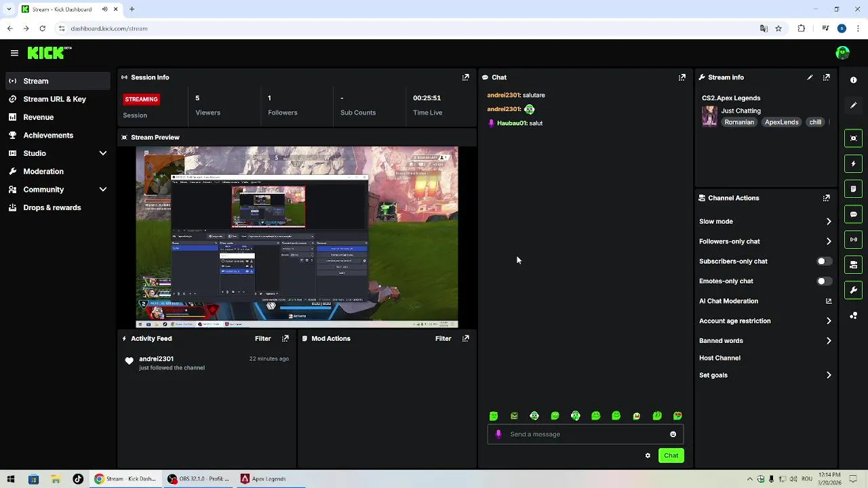Screen dimensions: 868x488
Task: Toggle Emotes-only chat switch
Action: click(824, 281)
